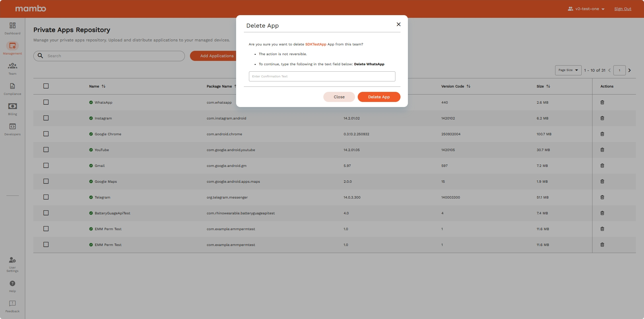
Task: Click the YouTube app name
Action: tap(102, 150)
